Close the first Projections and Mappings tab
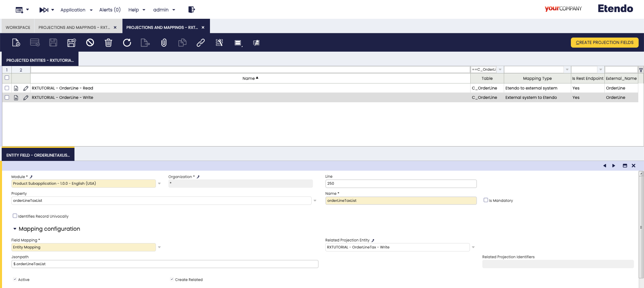This screenshot has width=644, height=288. click(115, 27)
